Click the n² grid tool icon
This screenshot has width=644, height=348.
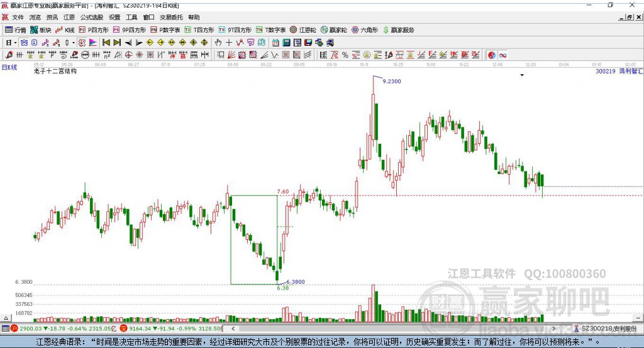pos(107,55)
